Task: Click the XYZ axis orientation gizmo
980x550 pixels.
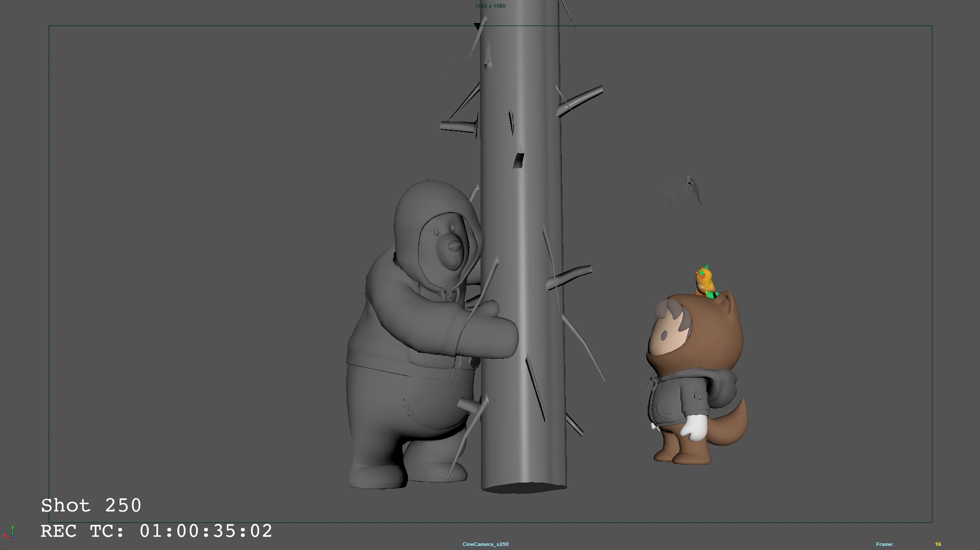Action: [9, 533]
